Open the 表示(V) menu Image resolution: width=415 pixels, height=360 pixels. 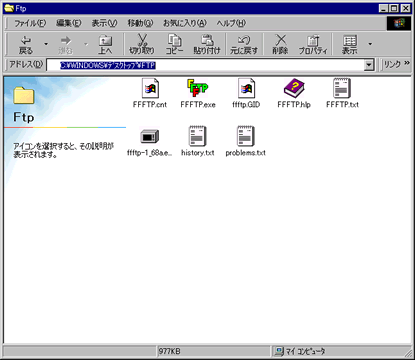(104, 23)
